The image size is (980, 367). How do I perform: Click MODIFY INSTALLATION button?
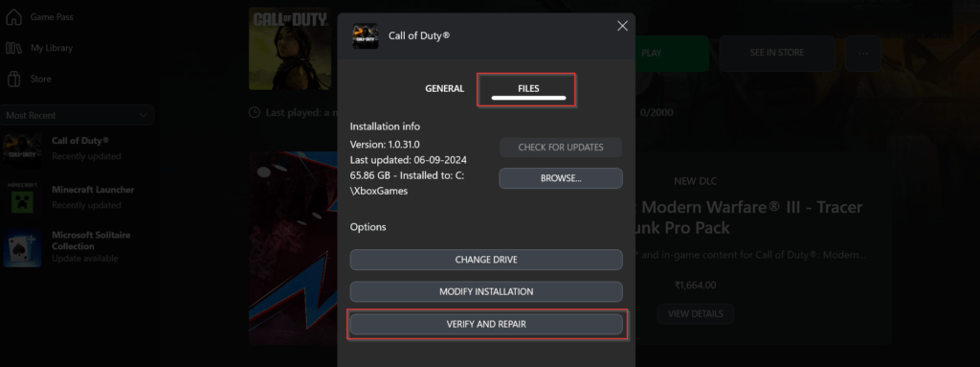point(486,292)
